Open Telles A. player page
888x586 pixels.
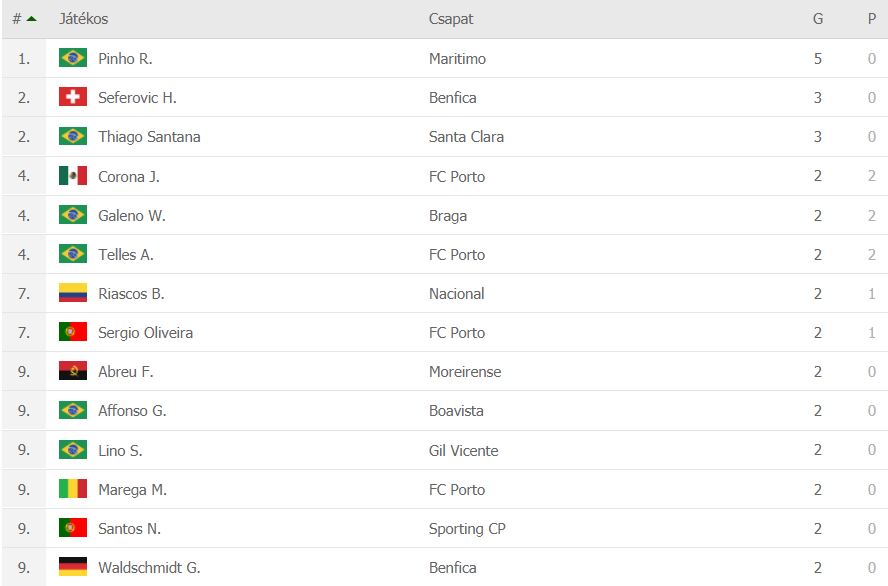pyautogui.click(x=126, y=254)
